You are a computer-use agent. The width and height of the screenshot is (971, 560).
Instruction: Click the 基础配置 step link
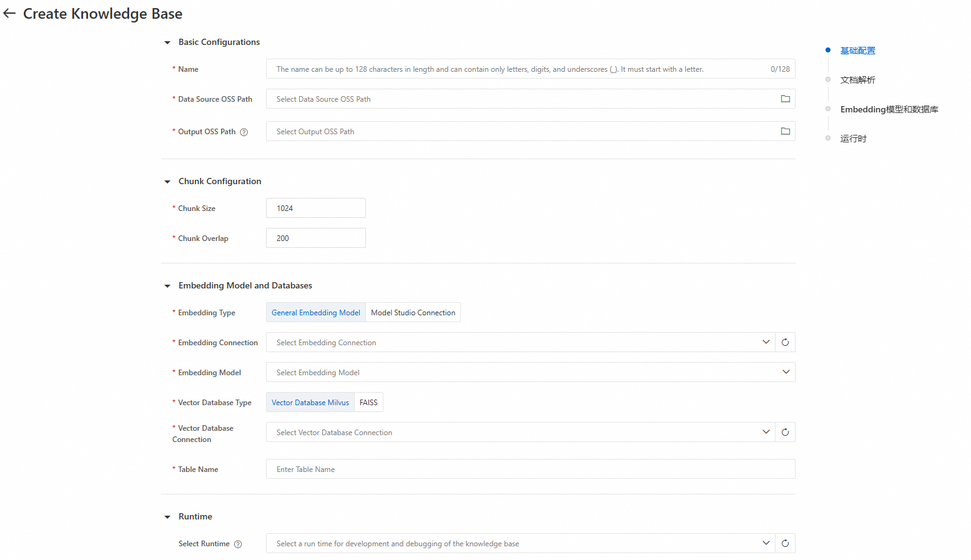[x=857, y=50]
